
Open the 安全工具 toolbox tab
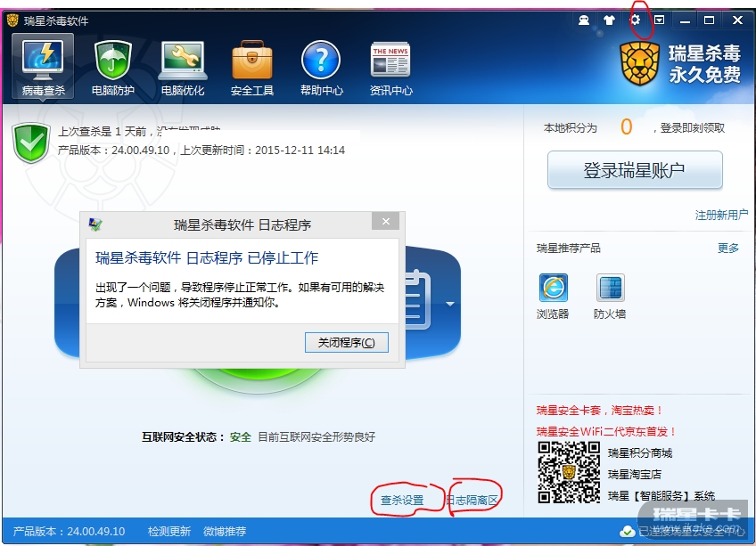(251, 69)
